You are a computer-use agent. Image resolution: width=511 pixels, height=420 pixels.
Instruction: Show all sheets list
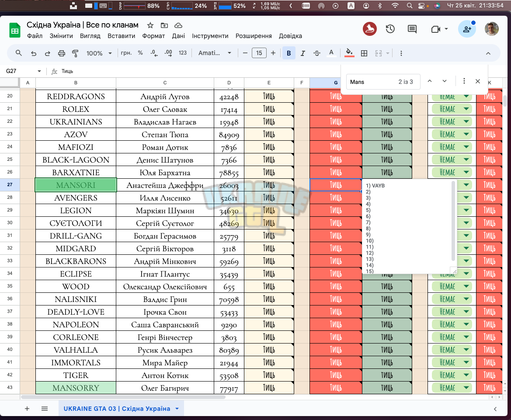click(x=45, y=409)
